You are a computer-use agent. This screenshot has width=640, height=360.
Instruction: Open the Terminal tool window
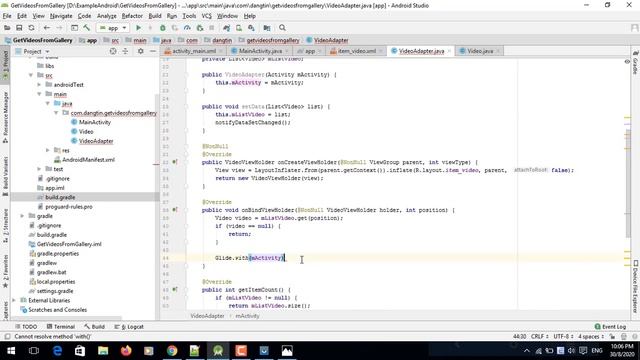point(61,327)
